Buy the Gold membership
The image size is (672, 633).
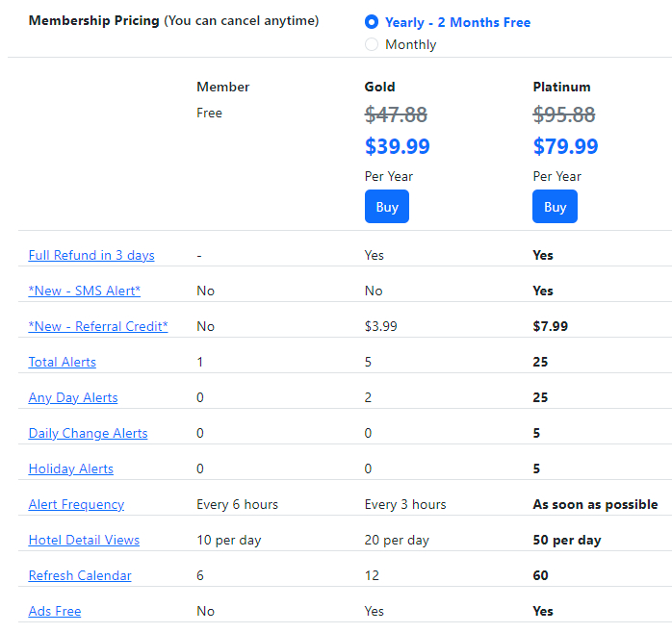387,207
